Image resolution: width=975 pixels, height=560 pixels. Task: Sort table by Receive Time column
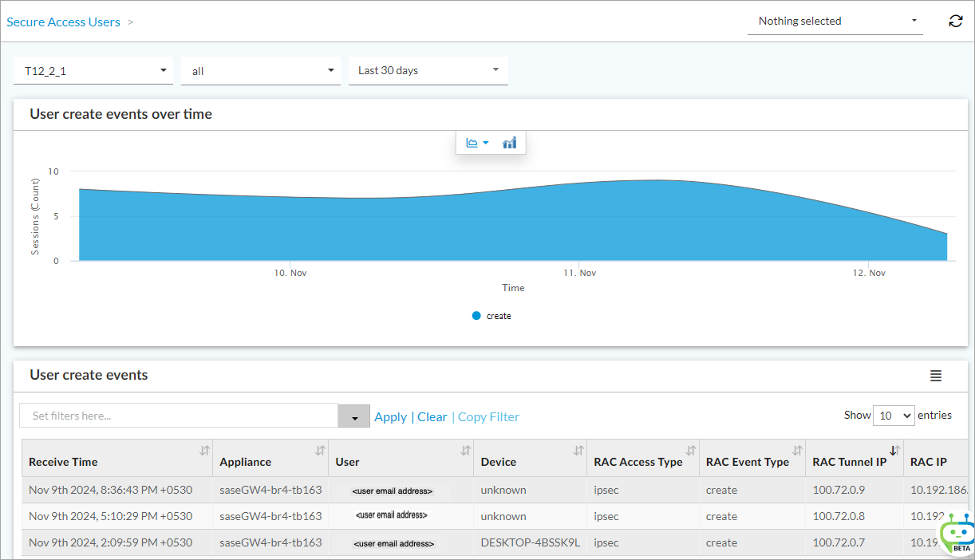coord(205,452)
